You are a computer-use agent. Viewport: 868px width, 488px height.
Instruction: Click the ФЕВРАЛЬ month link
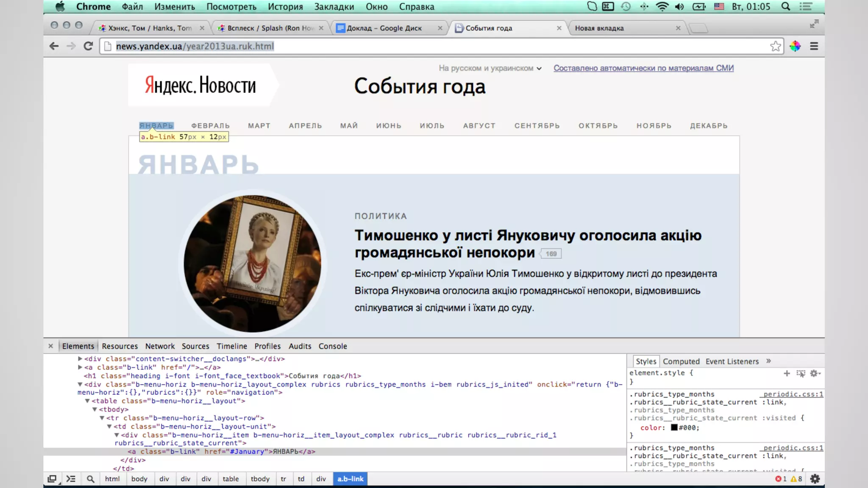tap(210, 126)
